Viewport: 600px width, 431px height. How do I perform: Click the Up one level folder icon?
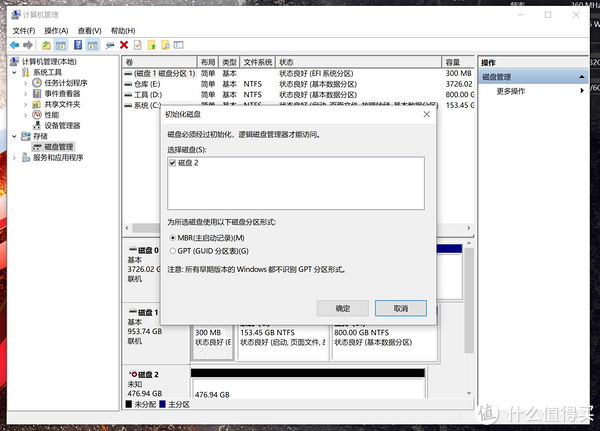tap(46, 45)
